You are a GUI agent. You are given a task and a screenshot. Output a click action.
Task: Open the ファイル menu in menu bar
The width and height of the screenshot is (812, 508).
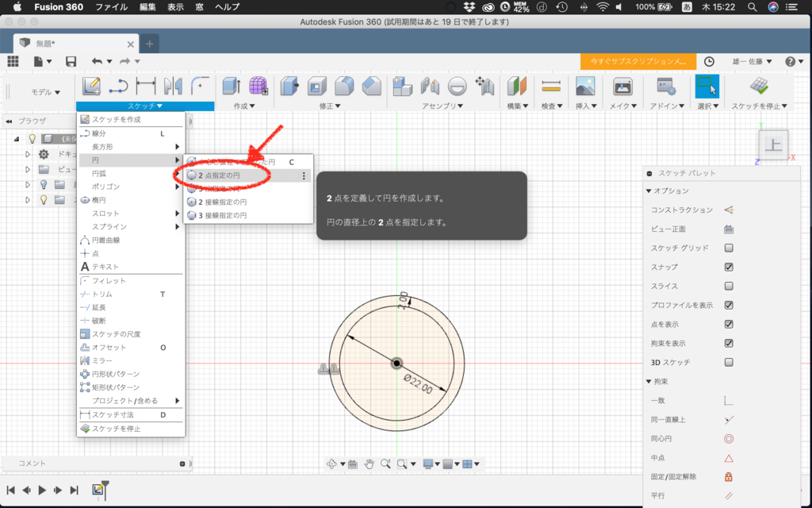pyautogui.click(x=111, y=6)
